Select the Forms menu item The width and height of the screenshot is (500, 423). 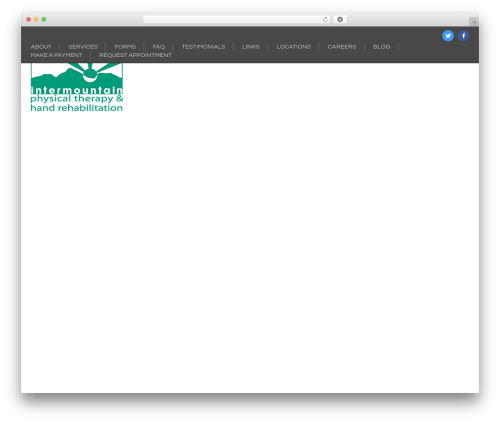[125, 47]
